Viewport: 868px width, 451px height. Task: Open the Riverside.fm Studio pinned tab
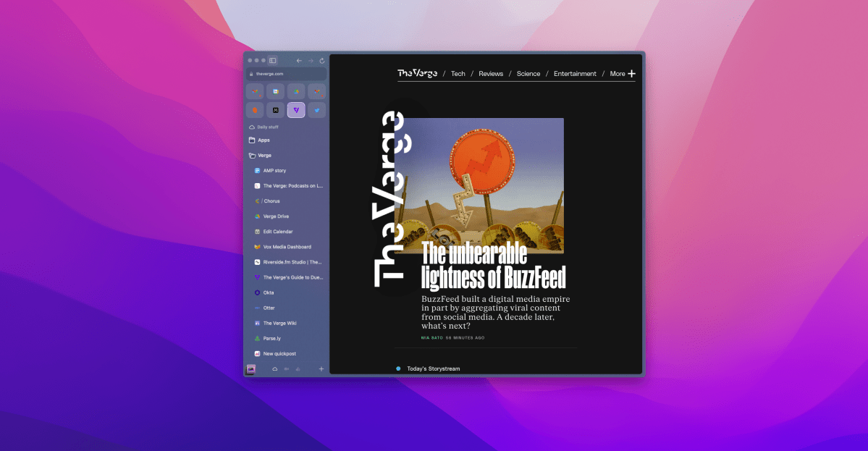(287, 262)
